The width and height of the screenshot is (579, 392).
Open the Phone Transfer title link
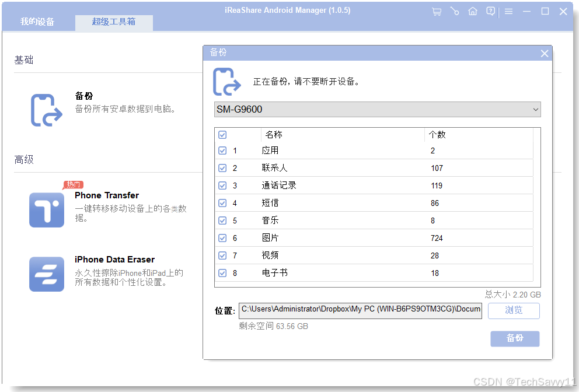[x=107, y=195]
